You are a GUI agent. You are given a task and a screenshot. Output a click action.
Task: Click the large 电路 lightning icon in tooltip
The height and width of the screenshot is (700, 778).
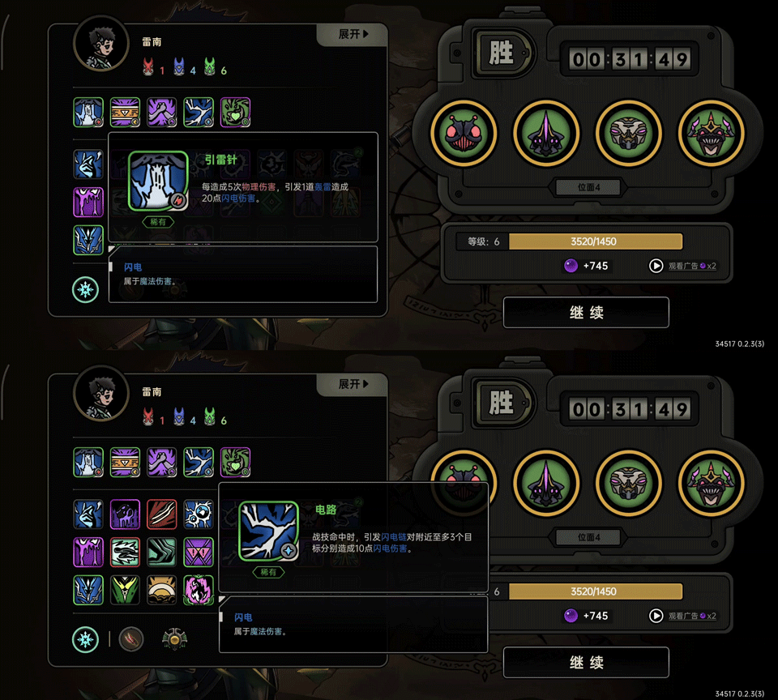tap(268, 531)
